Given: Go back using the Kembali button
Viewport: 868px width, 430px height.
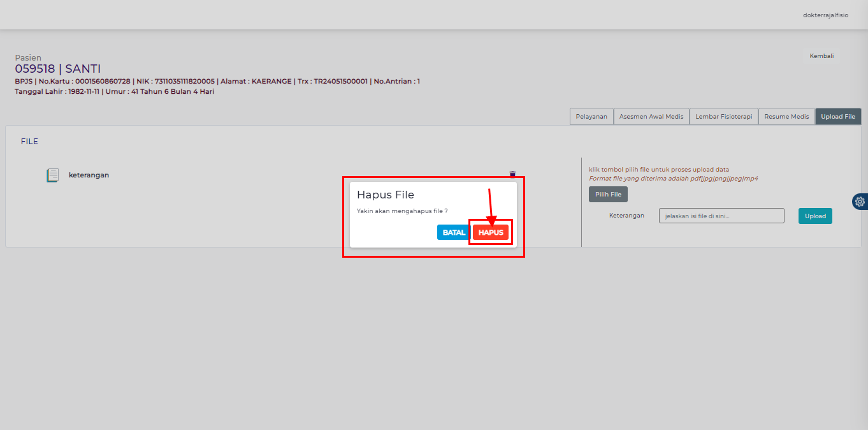Looking at the screenshot, I should pos(821,56).
